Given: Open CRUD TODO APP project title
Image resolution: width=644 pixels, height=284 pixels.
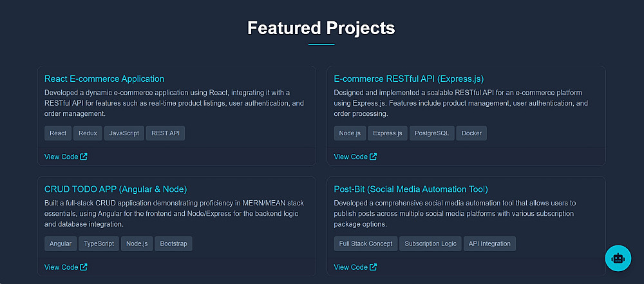Looking at the screenshot, I should 115,189.
